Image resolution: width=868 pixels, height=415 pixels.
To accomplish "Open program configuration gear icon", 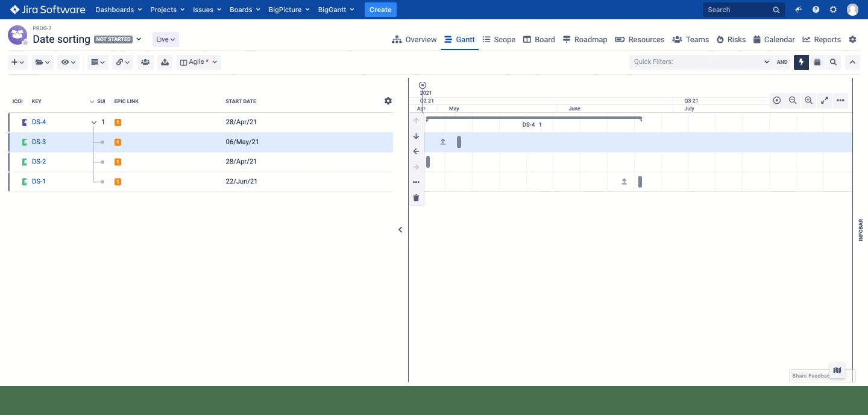I will 852,39.
